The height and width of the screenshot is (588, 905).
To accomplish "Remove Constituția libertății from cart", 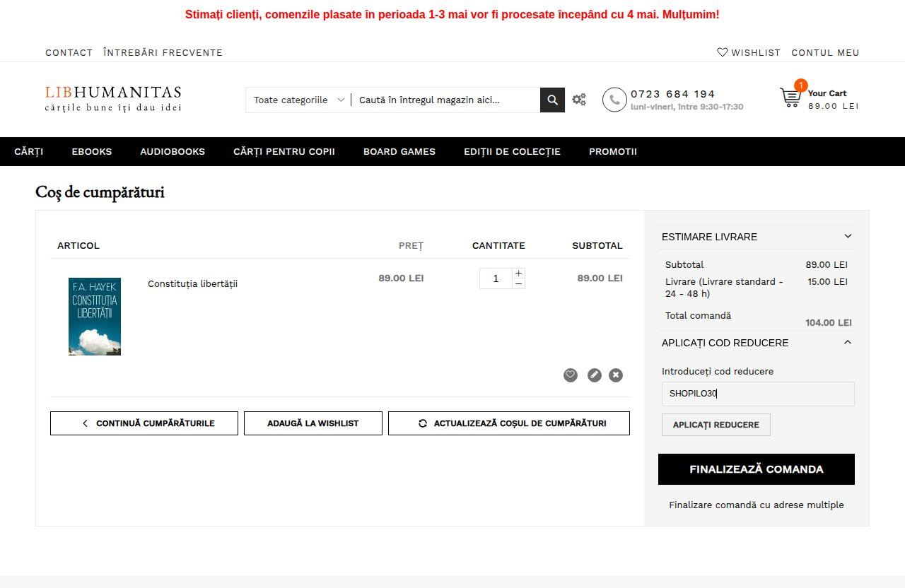I will click(616, 375).
